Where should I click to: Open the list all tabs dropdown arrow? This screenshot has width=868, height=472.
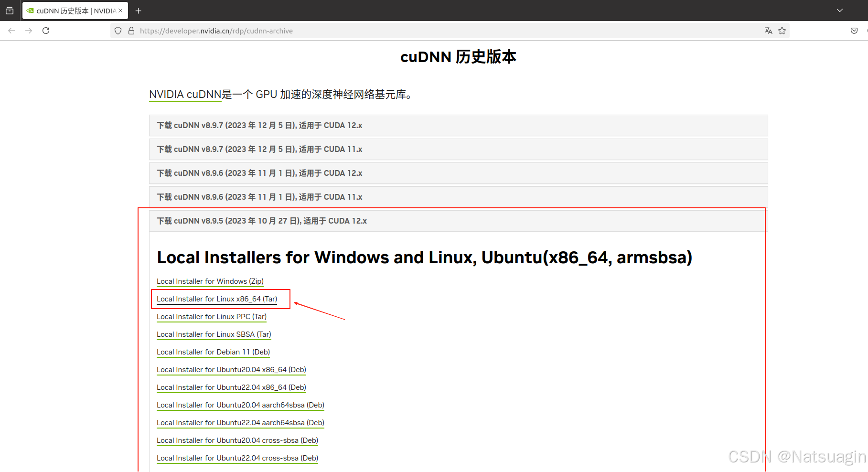pyautogui.click(x=840, y=11)
